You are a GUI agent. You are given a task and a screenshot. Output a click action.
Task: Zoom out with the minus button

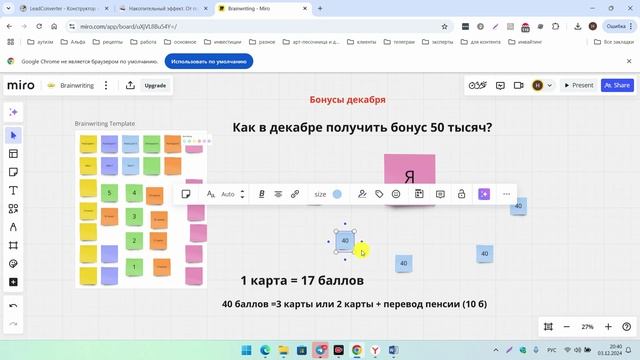click(x=567, y=327)
